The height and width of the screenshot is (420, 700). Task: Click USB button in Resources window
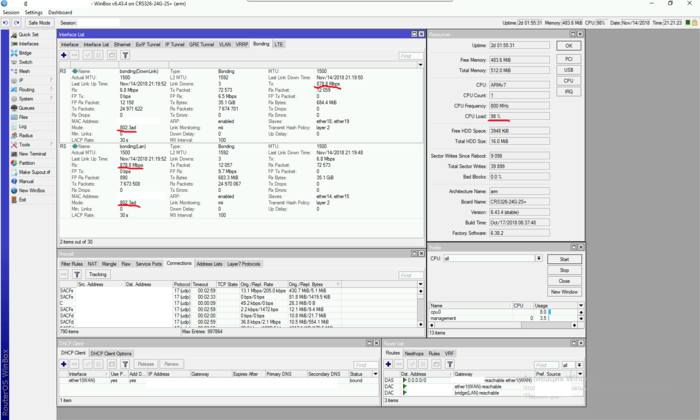(568, 70)
